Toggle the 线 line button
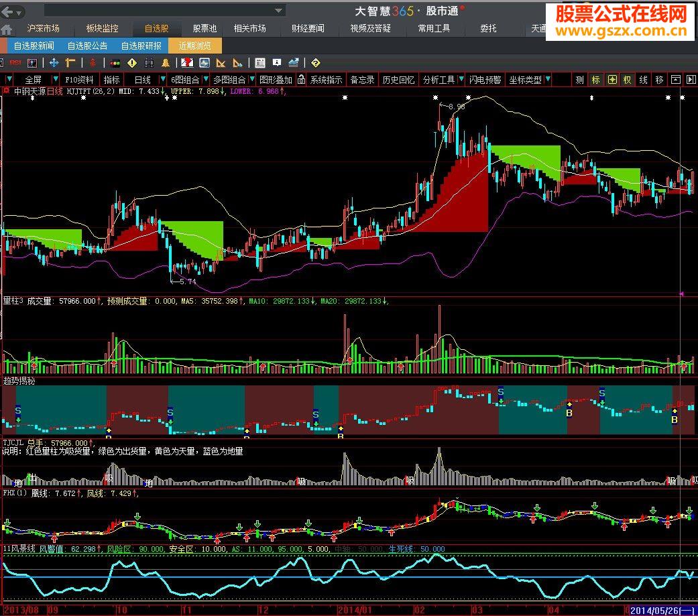The width and height of the screenshot is (698, 616). 643,80
